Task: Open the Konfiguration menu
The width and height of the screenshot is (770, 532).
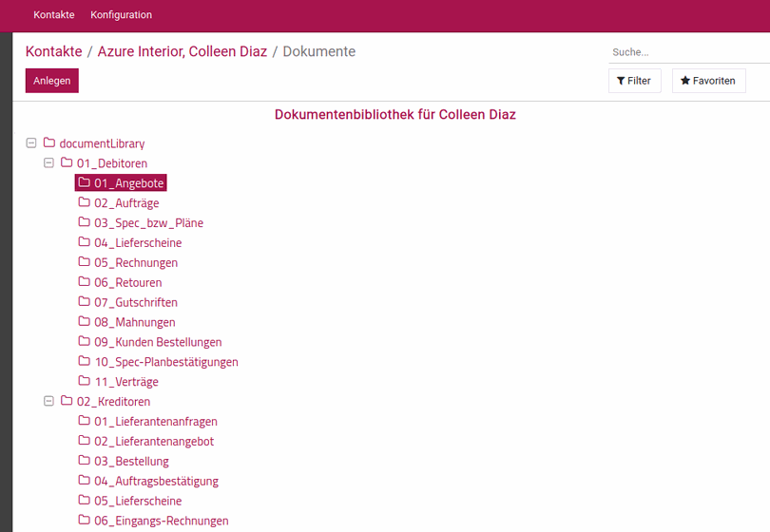Action: click(122, 14)
